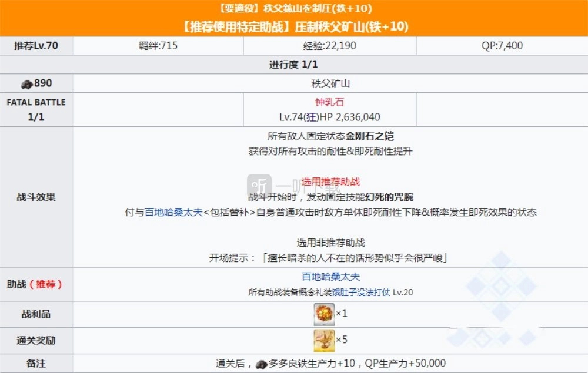The width and height of the screenshot is (588, 373).
Task: Click the top Japanese title 秩父鉱山を制圧
Action: 294,8
